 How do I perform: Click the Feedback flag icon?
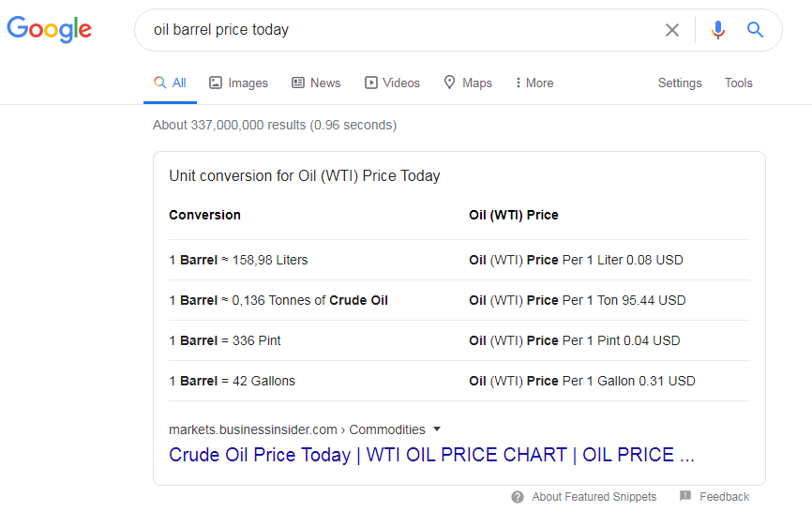pos(685,496)
